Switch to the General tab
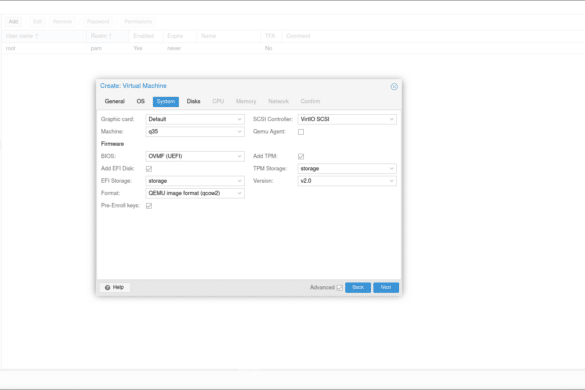 115,102
